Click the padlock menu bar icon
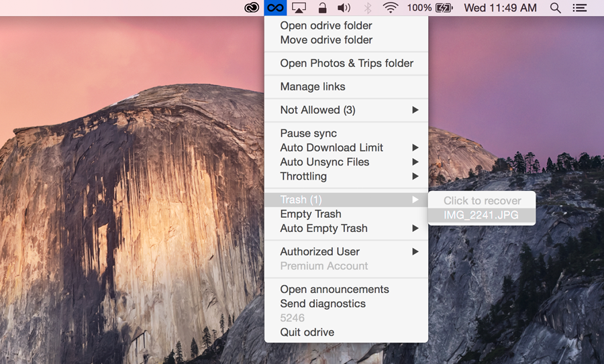This screenshot has width=604, height=364. [x=322, y=7]
